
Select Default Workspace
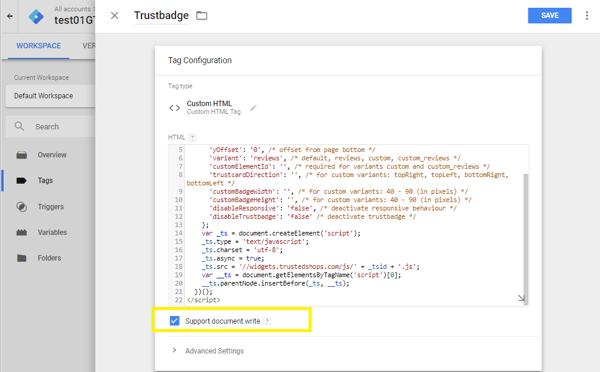50,96
